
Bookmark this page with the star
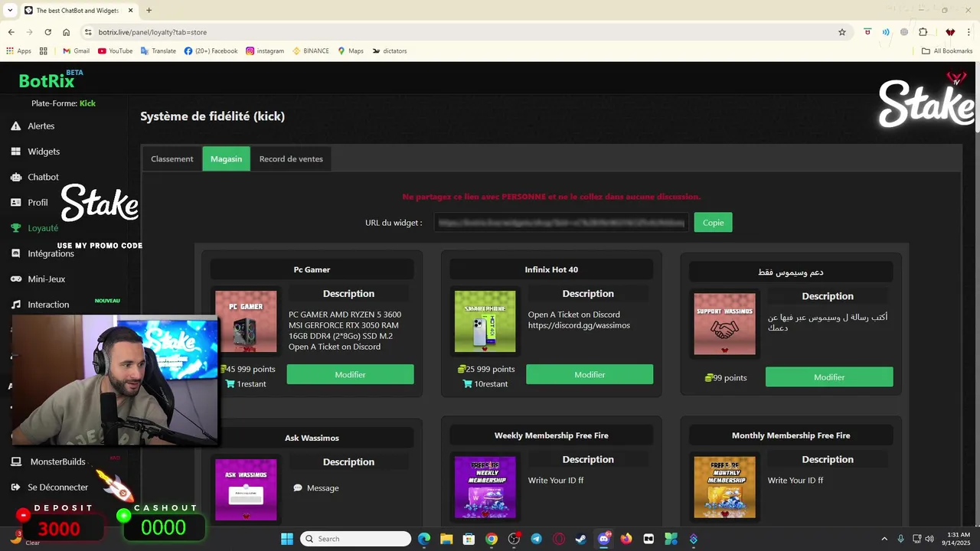click(842, 32)
